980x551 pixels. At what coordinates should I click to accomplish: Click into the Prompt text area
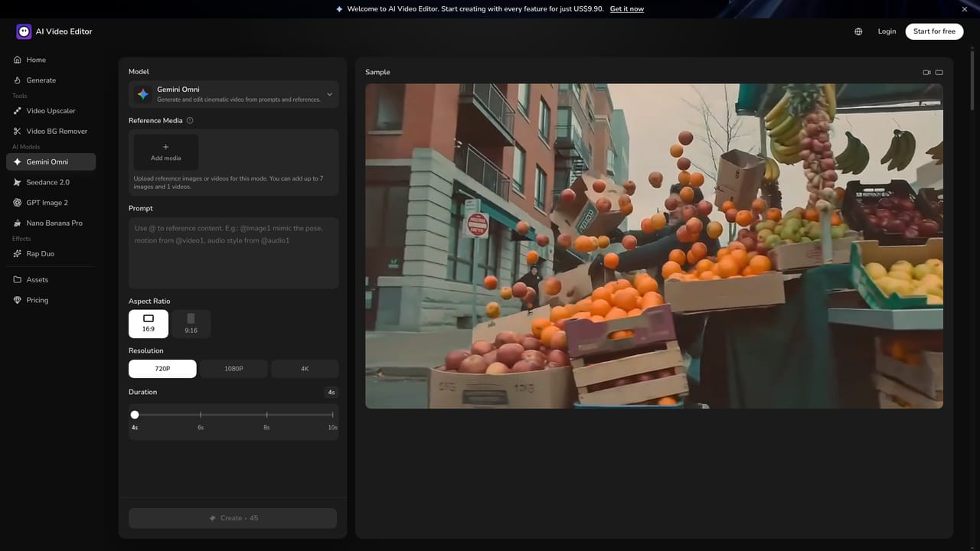(x=234, y=253)
